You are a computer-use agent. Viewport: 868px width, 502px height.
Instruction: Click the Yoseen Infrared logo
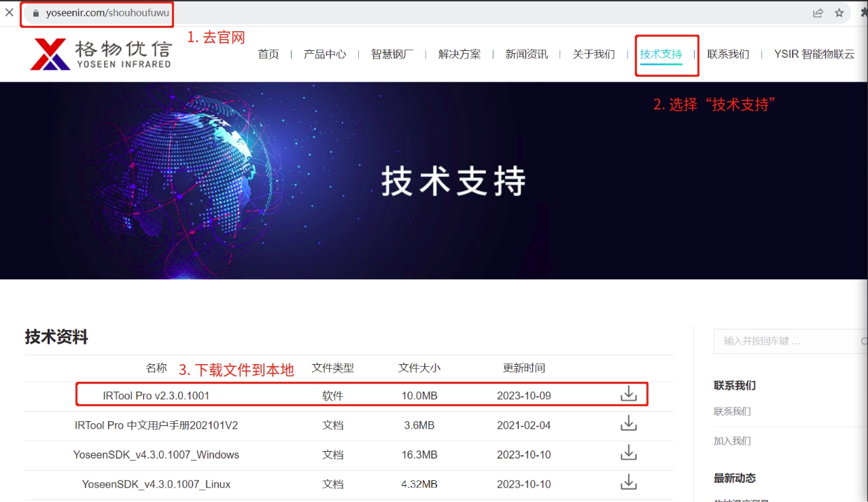coord(101,54)
